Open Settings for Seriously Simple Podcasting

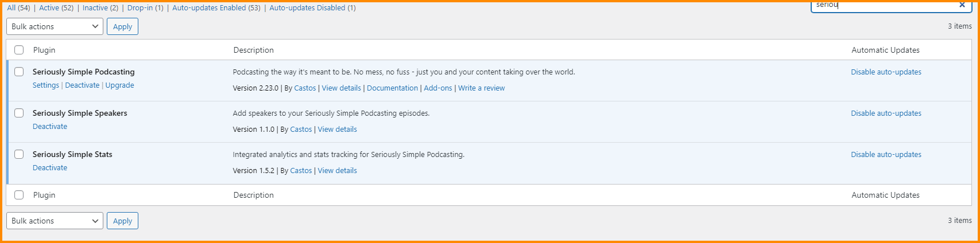pos(46,85)
